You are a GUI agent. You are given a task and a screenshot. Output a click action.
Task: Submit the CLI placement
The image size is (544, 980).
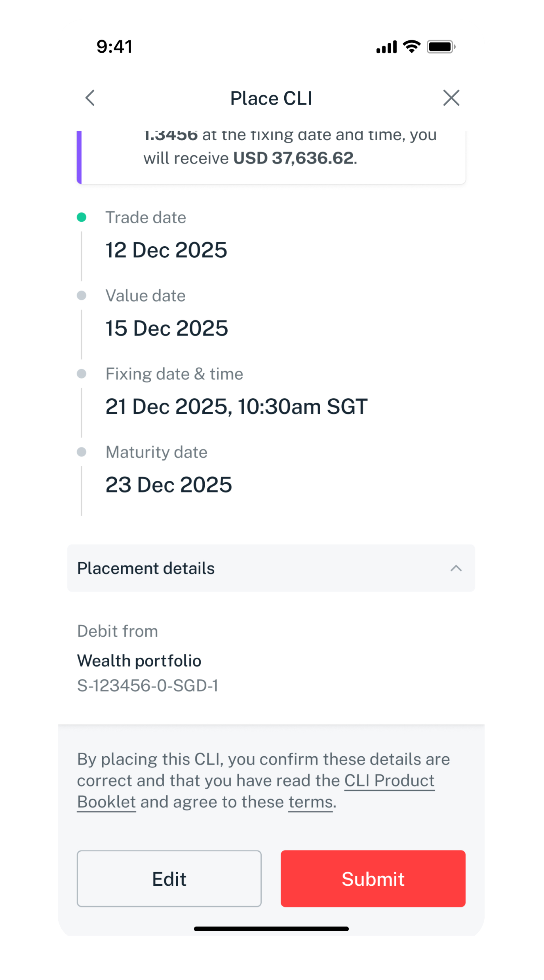[x=373, y=879]
